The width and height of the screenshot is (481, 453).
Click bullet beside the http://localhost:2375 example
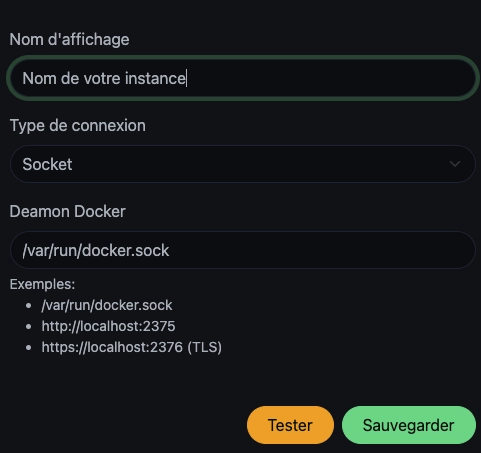29,327
